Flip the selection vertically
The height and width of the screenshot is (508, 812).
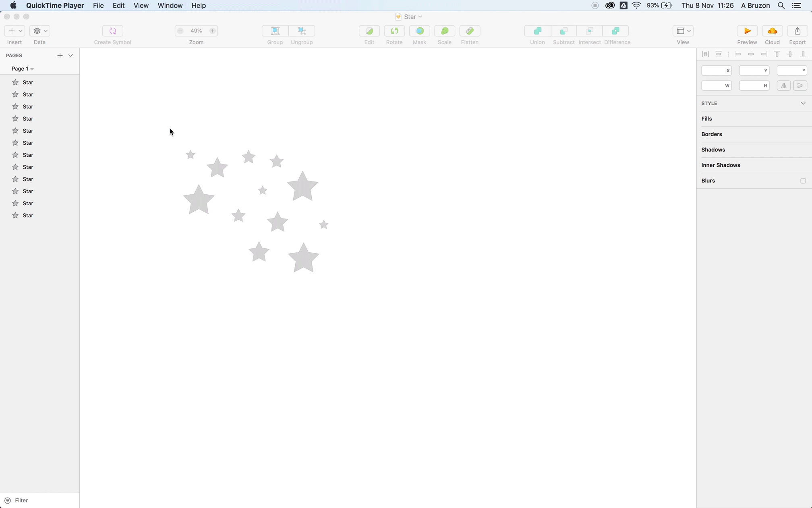[x=800, y=85]
